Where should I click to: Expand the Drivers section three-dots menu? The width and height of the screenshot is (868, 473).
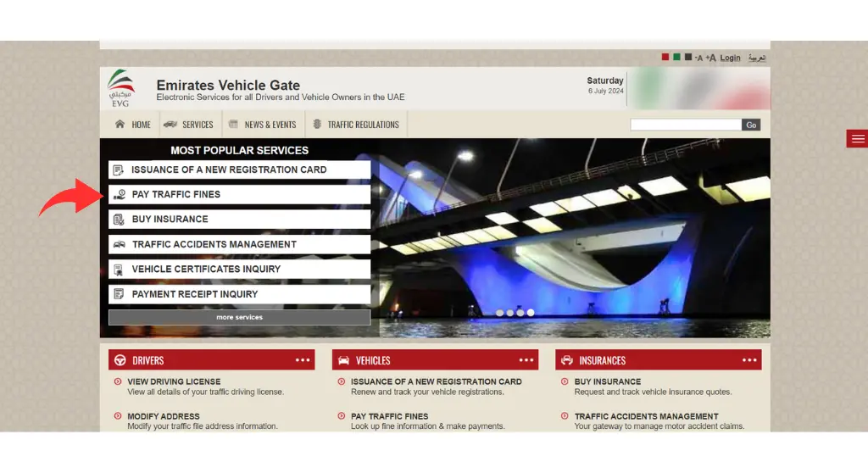click(303, 360)
